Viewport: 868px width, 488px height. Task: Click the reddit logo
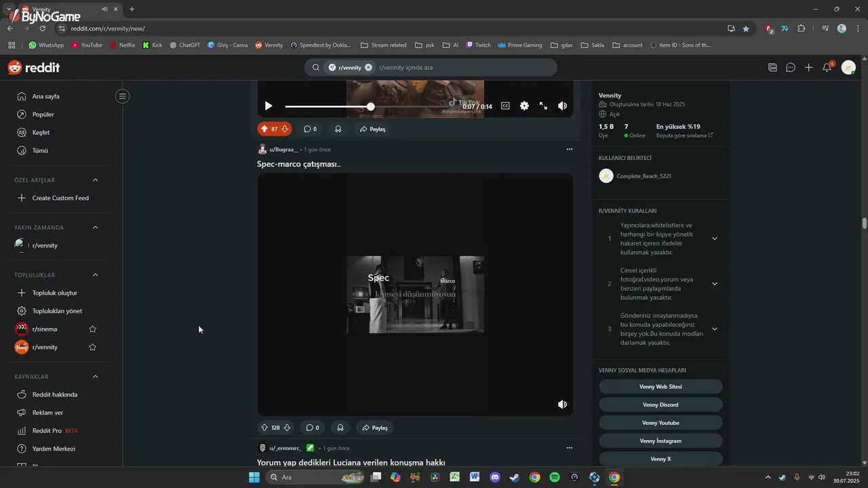click(x=34, y=67)
